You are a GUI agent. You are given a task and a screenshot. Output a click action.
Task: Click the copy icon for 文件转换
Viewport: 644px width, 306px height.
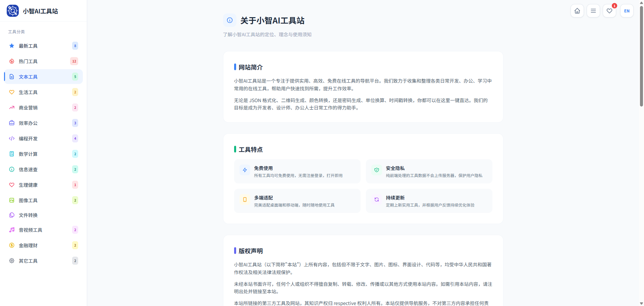12,215
